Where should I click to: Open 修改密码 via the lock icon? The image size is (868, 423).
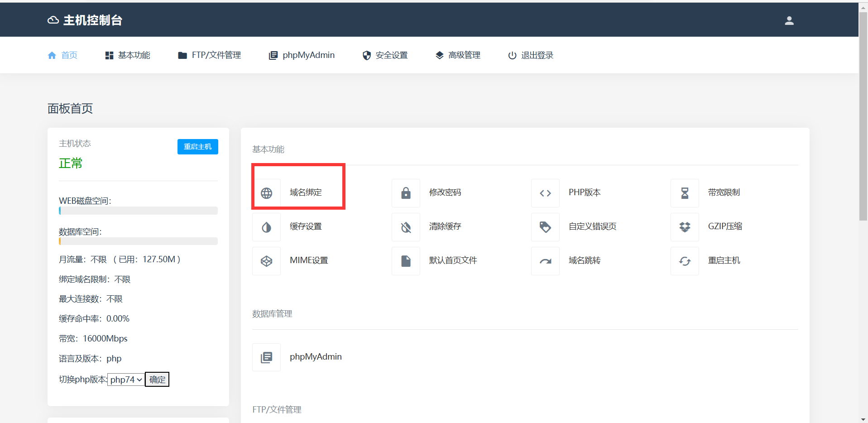pos(406,193)
